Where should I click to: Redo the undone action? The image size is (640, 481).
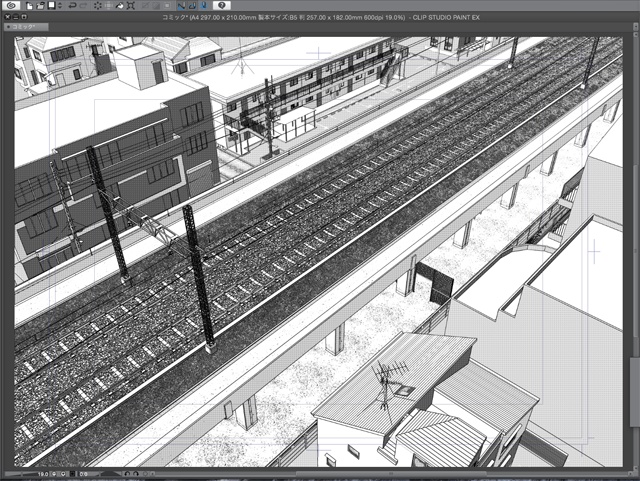click(83, 6)
